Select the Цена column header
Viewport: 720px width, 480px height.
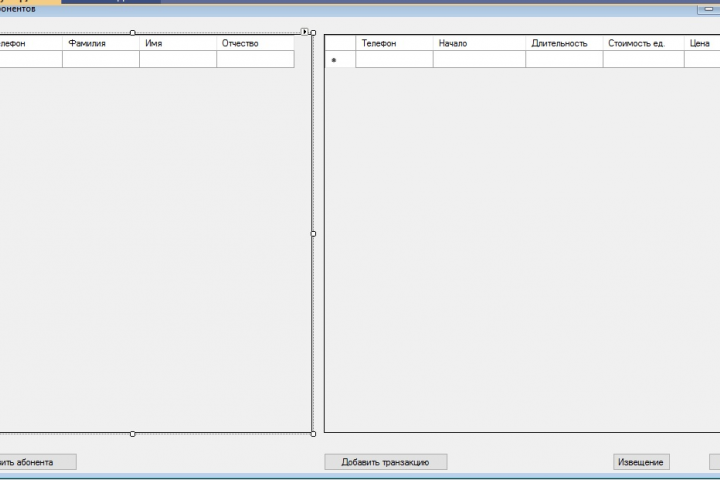pyautogui.click(x=702, y=43)
